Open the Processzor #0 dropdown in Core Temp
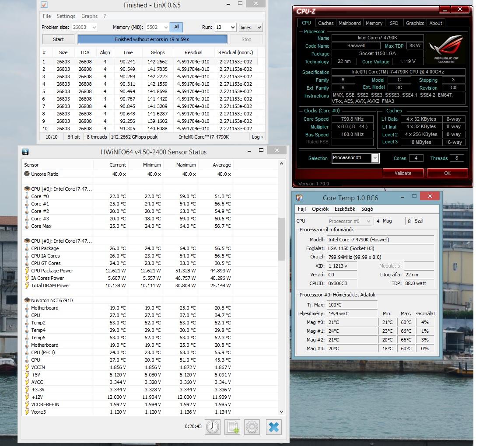 (x=368, y=221)
